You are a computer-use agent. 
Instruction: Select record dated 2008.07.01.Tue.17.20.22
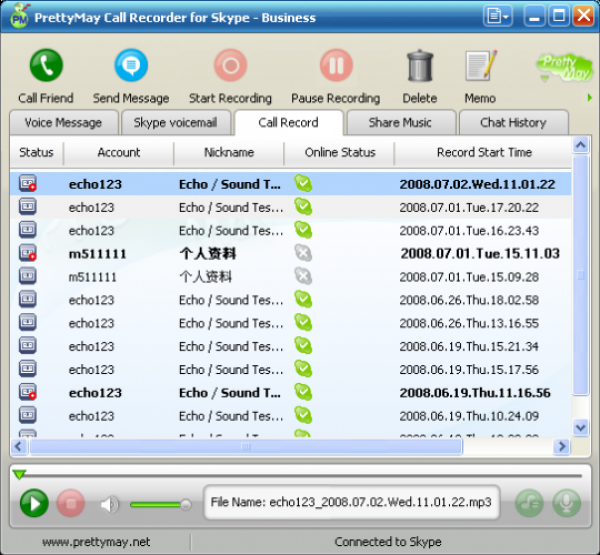290,207
